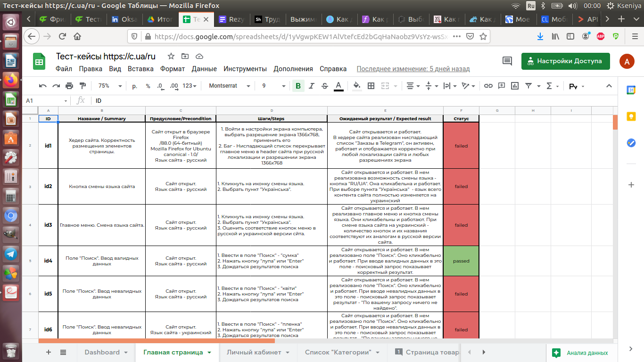Open the text wrapping dropdown
The image size is (644, 362).
tap(450, 86)
